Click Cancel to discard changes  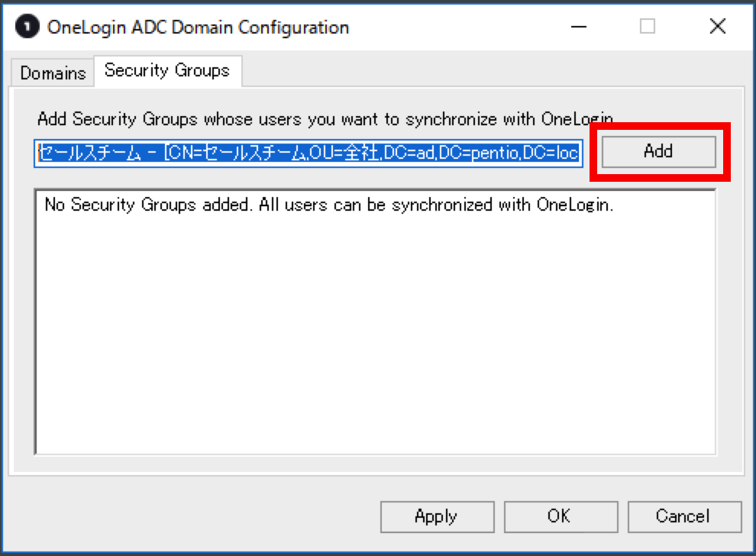pos(684,516)
